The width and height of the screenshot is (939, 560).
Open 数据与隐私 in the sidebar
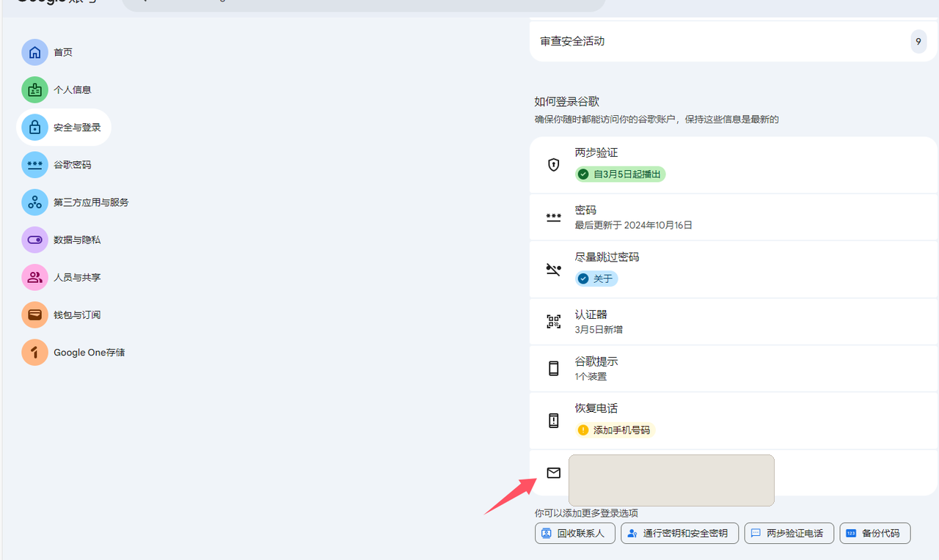click(x=77, y=240)
